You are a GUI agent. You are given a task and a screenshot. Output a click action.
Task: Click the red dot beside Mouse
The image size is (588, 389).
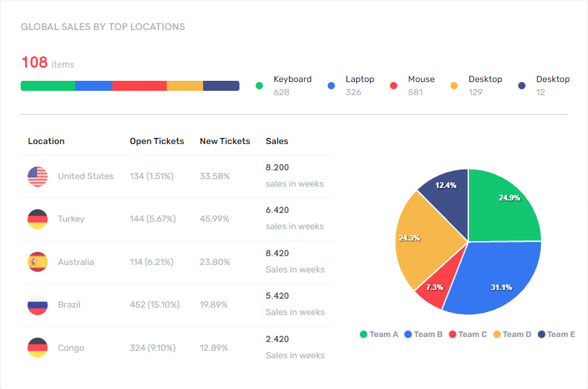click(394, 86)
